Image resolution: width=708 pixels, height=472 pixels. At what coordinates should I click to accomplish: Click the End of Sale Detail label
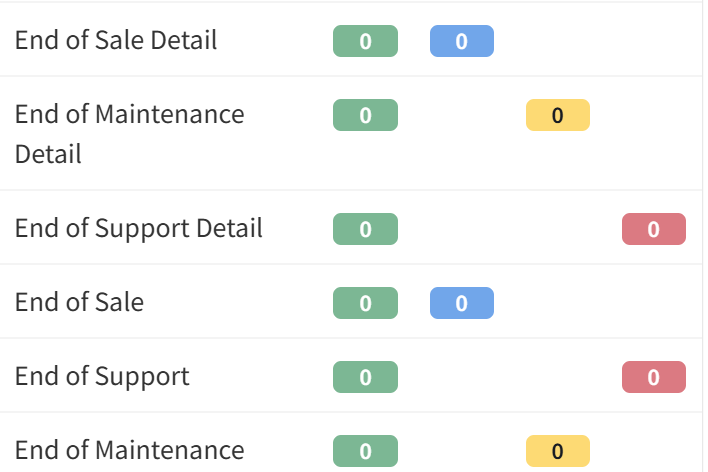click(x=116, y=41)
